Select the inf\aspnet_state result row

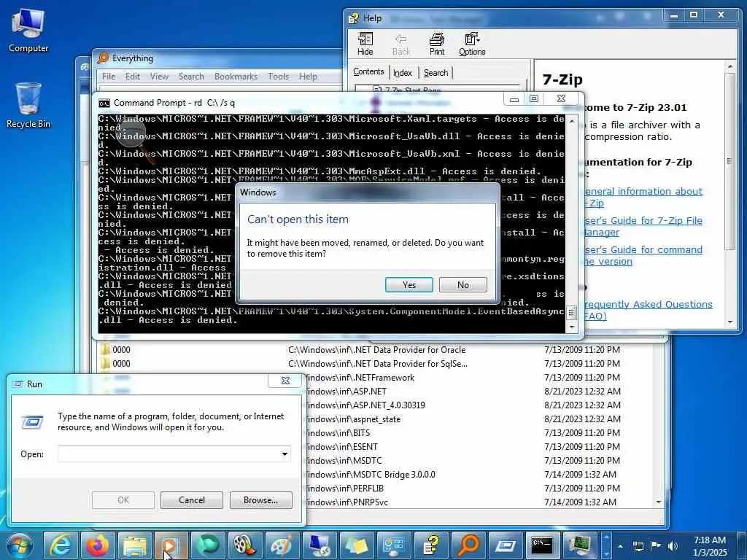[x=479, y=419]
